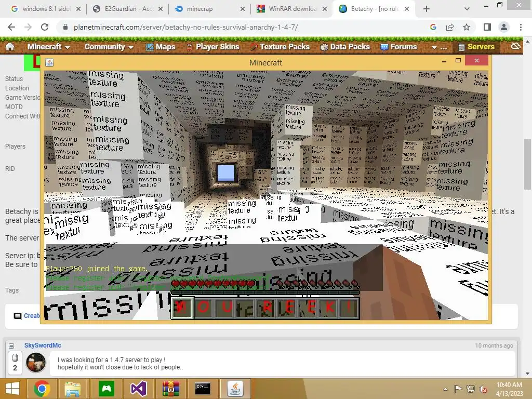Open the Texture Packs section
Image resolution: width=532 pixels, height=399 pixels.
(280, 47)
